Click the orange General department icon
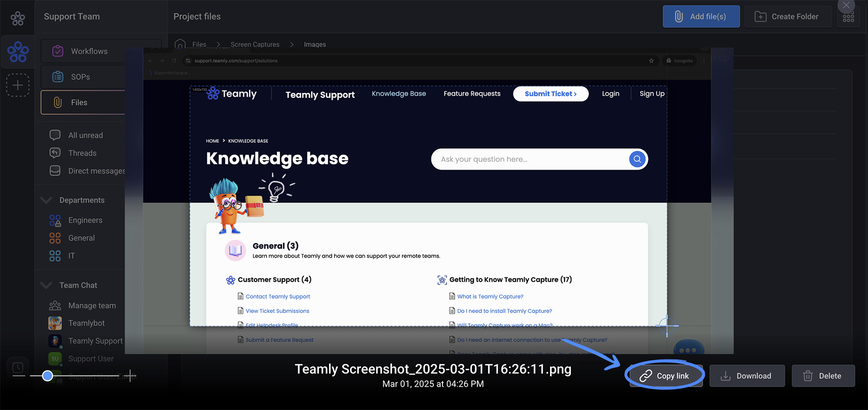 point(55,238)
